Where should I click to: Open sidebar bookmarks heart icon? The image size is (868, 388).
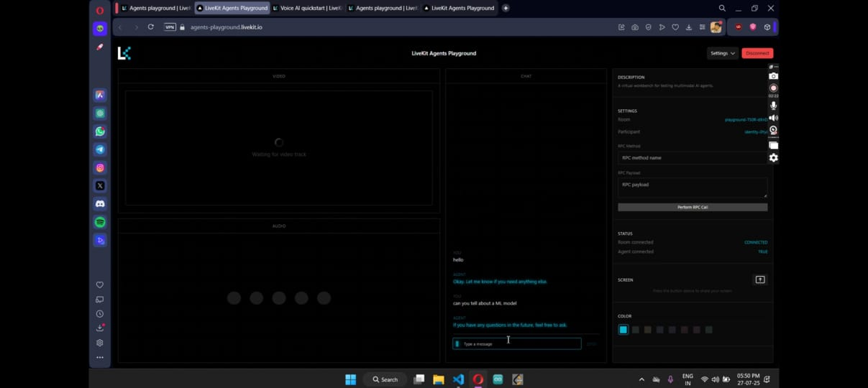100,285
